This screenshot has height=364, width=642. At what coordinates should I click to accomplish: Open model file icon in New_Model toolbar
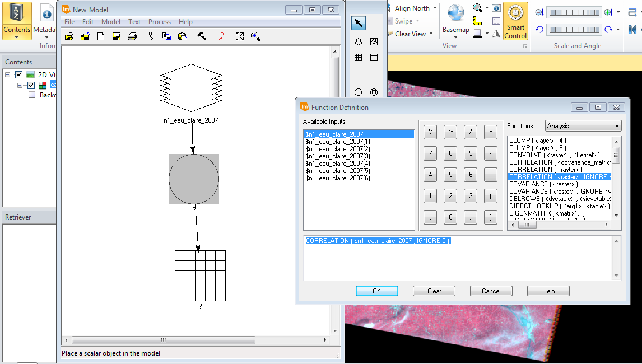[69, 36]
